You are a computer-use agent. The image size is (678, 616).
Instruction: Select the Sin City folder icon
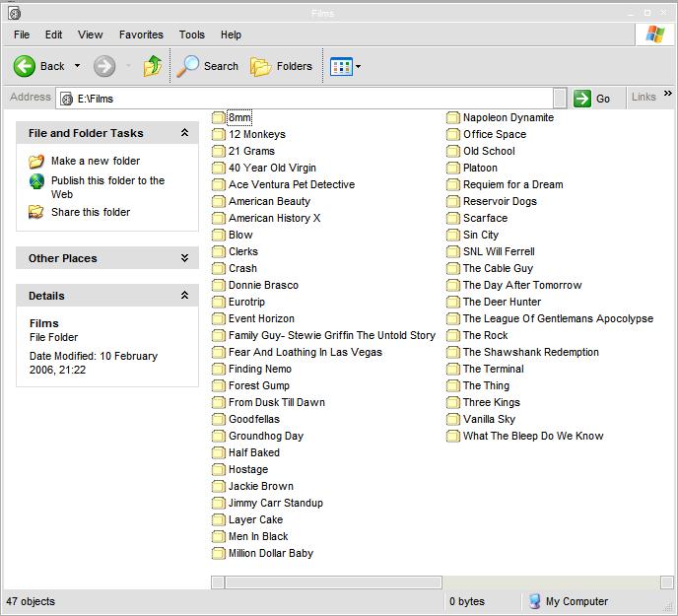tap(453, 235)
